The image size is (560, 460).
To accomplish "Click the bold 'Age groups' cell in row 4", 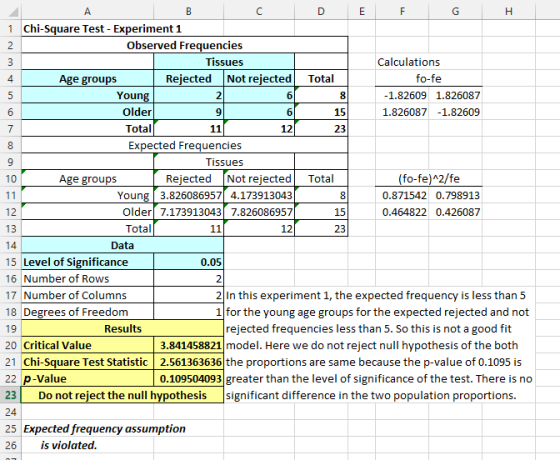I will (88, 79).
